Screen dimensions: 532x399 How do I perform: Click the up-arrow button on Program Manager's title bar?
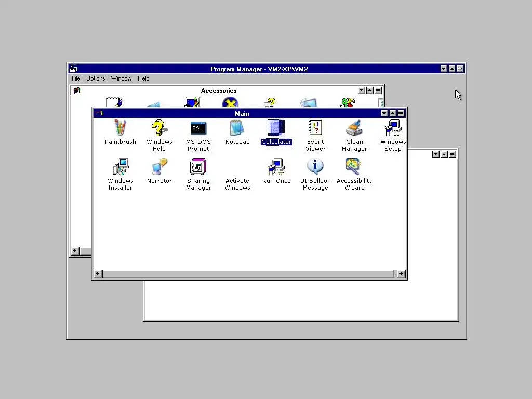[452, 69]
